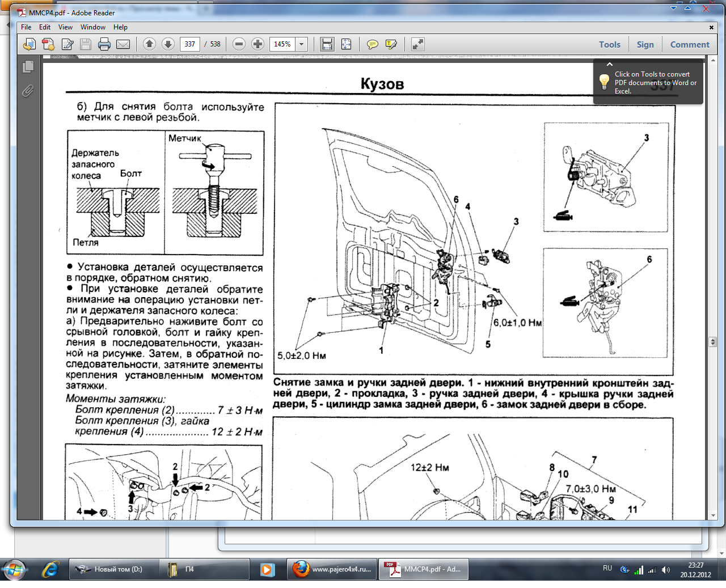The image size is (726, 588).
Task: Open the zoom level dropdown arrow
Action: point(302,44)
